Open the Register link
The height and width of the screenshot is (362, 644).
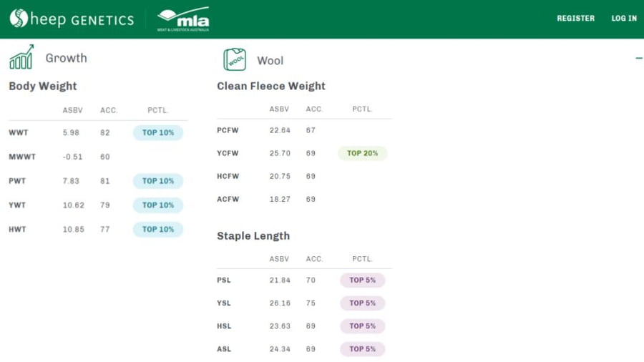(x=575, y=19)
